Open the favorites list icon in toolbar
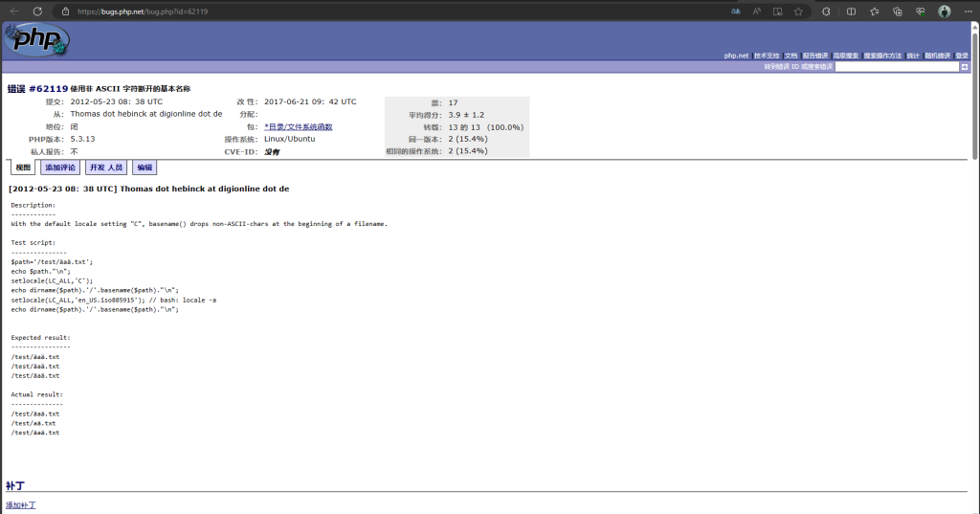This screenshot has height=514, width=980. pyautogui.click(x=875, y=11)
